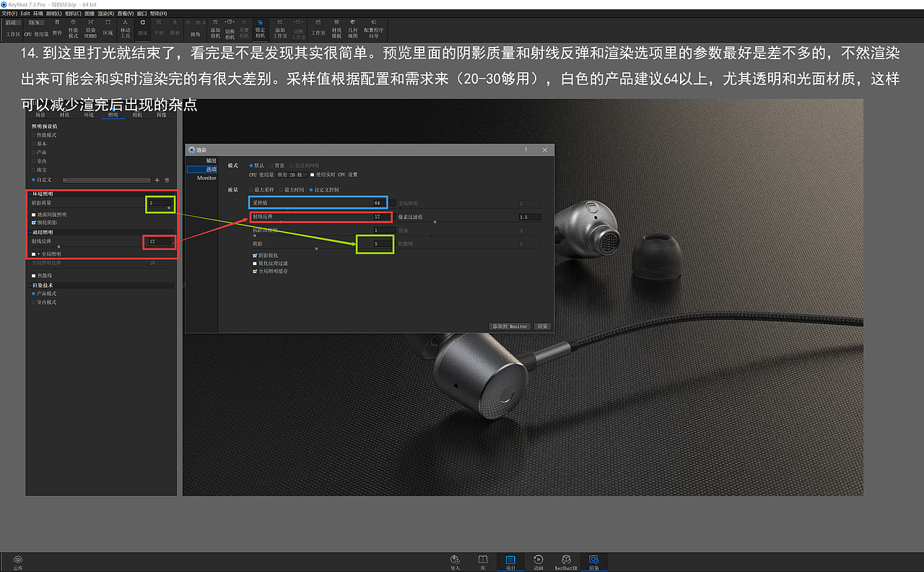Open workspace dropdown (启动)

tap(12, 23)
